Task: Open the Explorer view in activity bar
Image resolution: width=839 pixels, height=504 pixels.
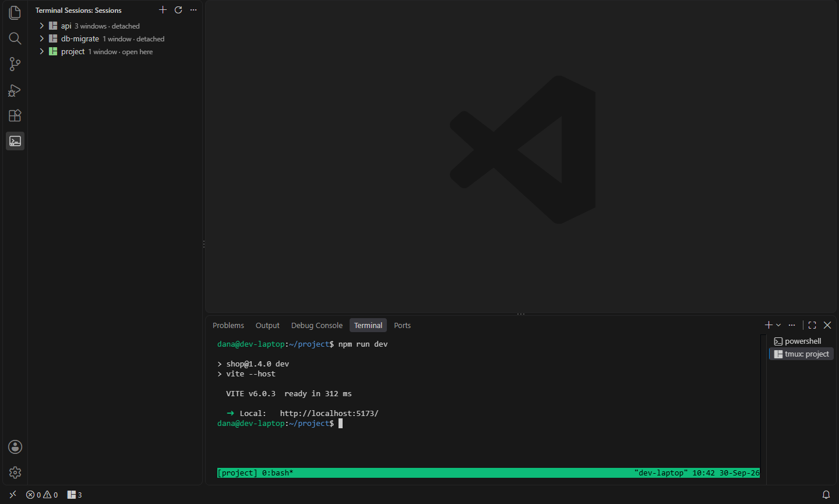Action: pyautogui.click(x=15, y=13)
